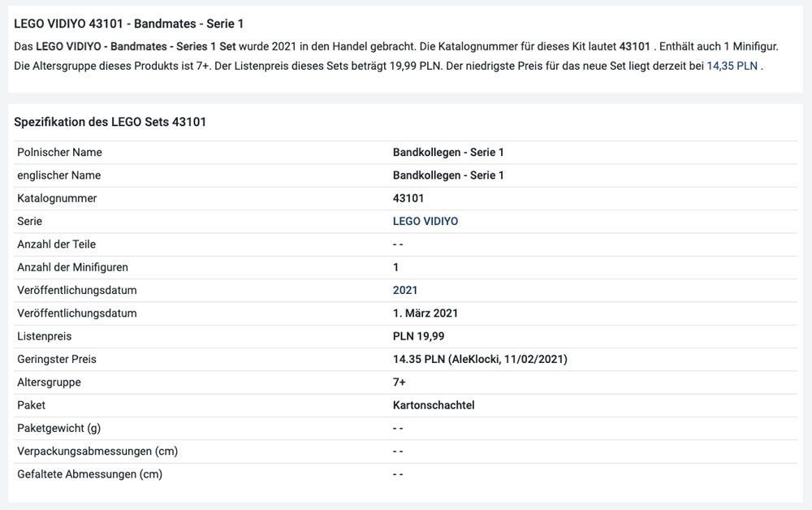Image resolution: width=812 pixels, height=510 pixels.
Task: Click the 2021 release year link
Action: (x=405, y=290)
